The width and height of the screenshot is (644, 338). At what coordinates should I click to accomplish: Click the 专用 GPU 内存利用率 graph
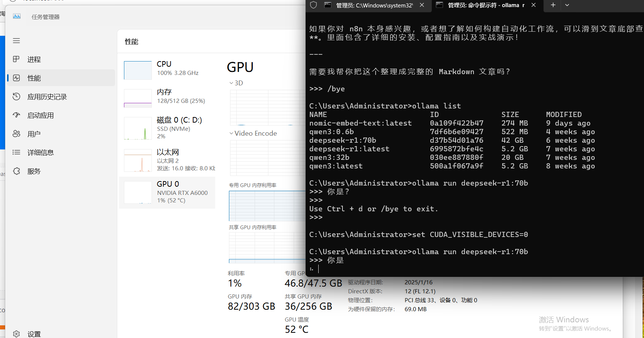267,206
